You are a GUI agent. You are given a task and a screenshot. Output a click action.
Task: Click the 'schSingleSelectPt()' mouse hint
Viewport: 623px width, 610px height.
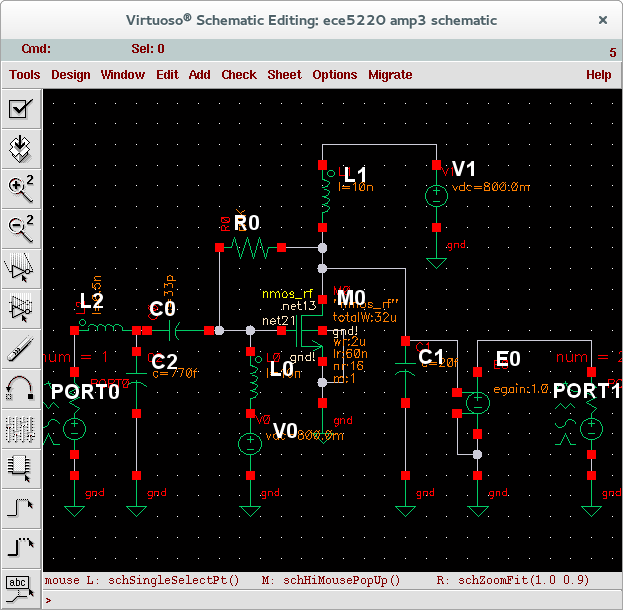[174, 580]
